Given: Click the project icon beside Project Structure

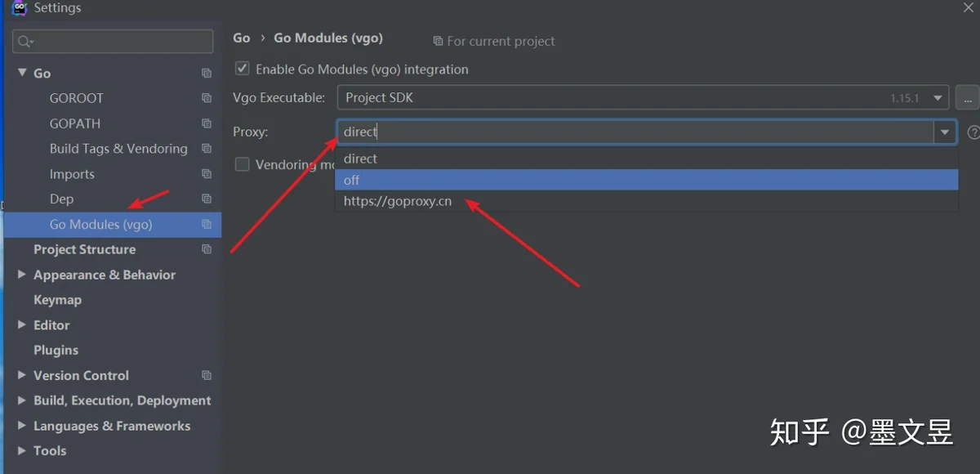Looking at the screenshot, I should coord(207,249).
